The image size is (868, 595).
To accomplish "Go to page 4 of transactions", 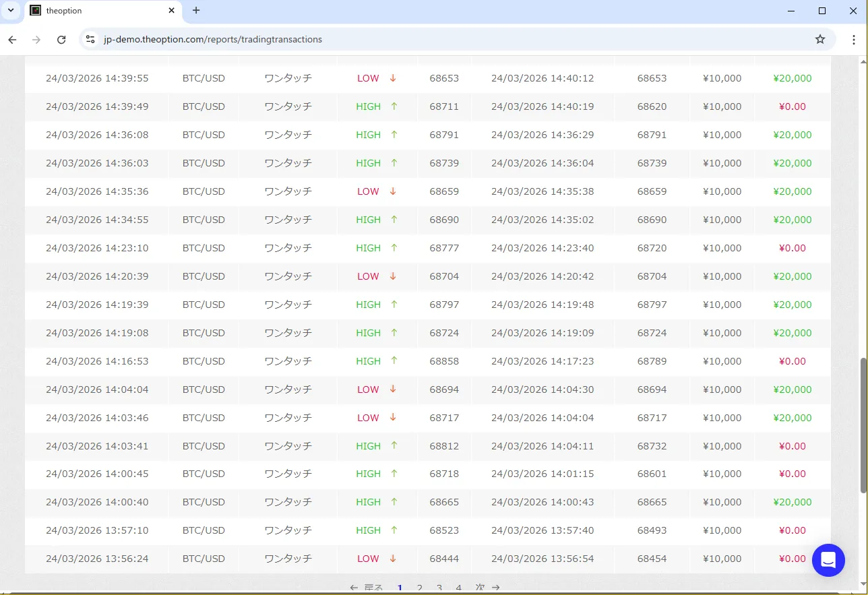I will pyautogui.click(x=458, y=588).
